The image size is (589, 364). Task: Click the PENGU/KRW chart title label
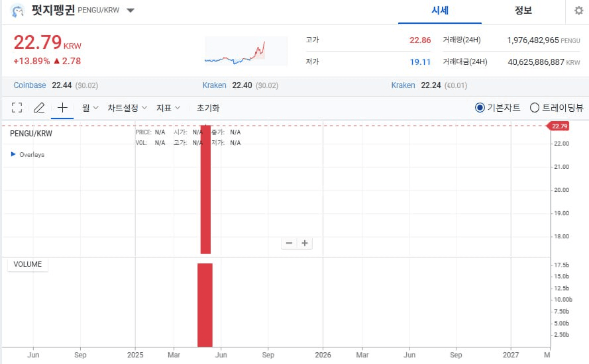coord(30,134)
